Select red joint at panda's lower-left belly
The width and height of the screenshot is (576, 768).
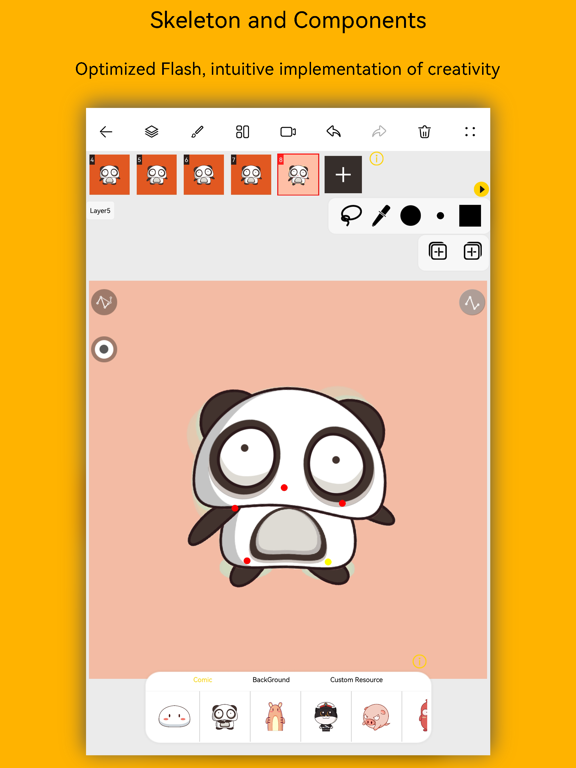coord(247,561)
